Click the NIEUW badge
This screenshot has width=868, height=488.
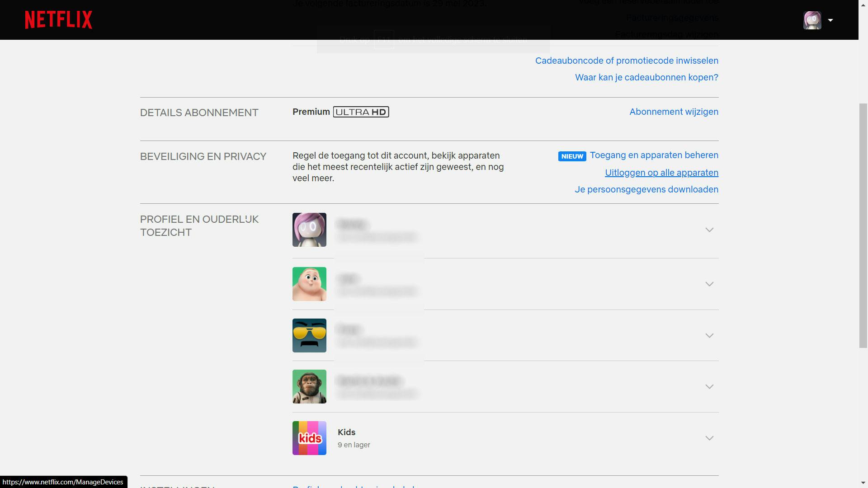coord(572,156)
